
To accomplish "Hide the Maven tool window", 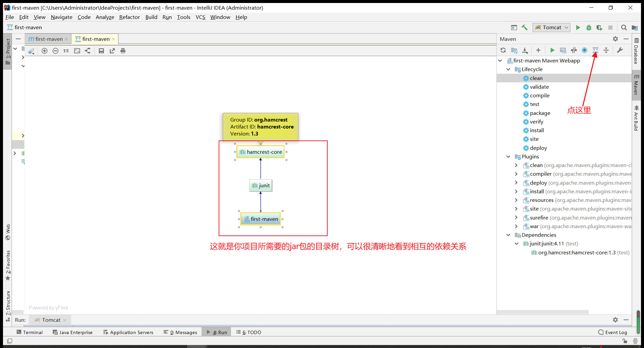I will [x=626, y=39].
